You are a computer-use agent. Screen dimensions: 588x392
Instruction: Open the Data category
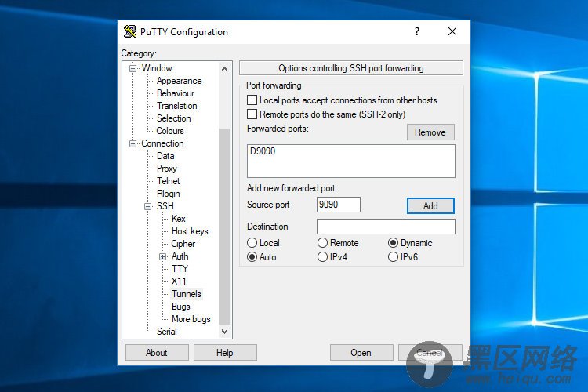(165, 156)
